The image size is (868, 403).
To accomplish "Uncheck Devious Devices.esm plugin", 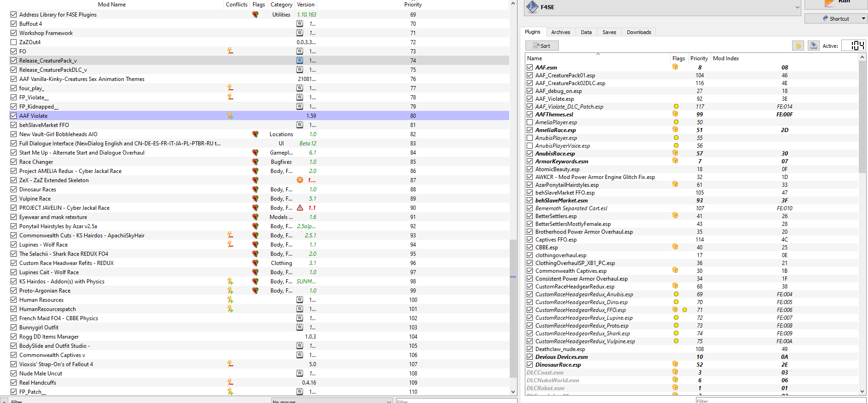I will (530, 357).
